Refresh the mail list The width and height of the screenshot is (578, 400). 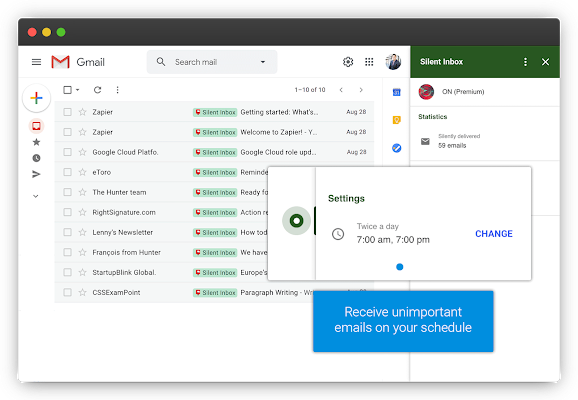click(x=97, y=90)
